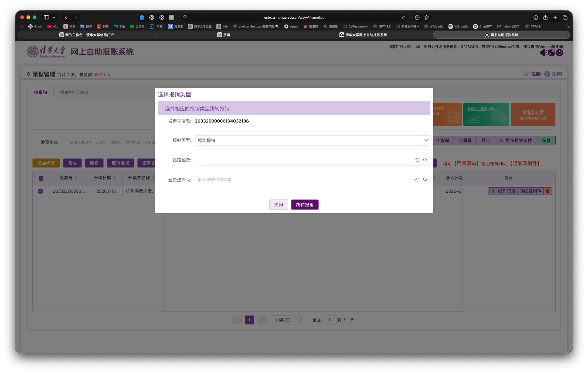
Task: Delete the invoice row with the trash icon
Action: (x=548, y=191)
